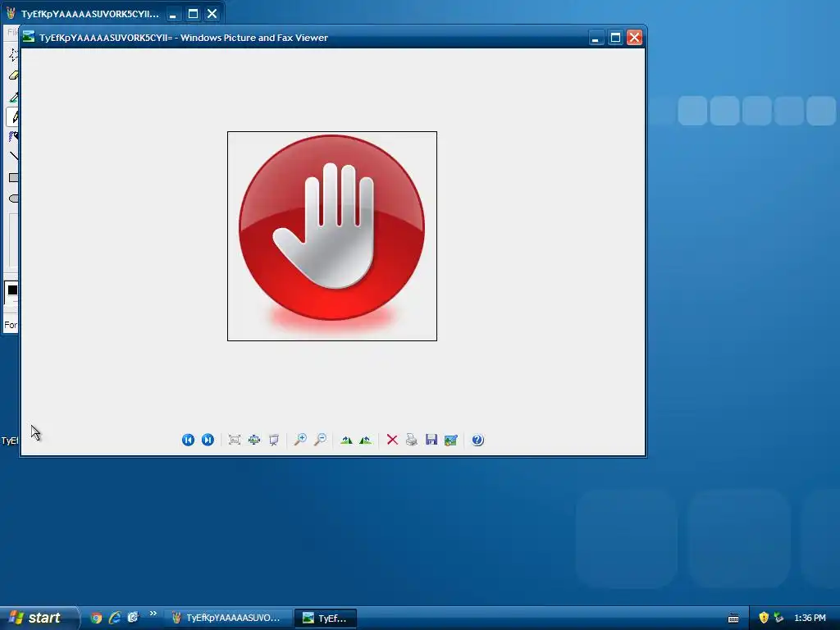This screenshot has height=630, width=840.
Task: Click black foreground color box in Paint
Action: click(11, 290)
